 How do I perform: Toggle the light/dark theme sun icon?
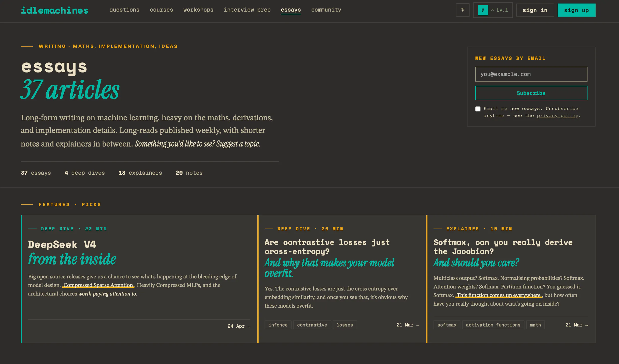coord(462,10)
